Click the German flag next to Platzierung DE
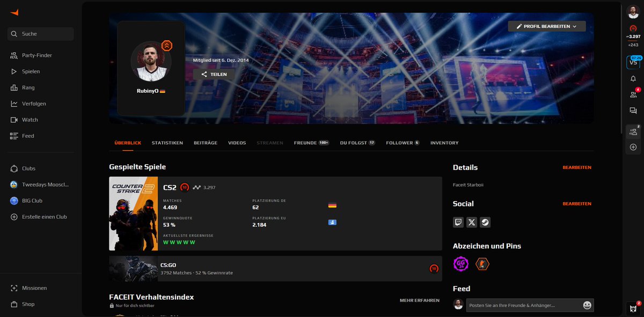This screenshot has width=644, height=317. 332,205
